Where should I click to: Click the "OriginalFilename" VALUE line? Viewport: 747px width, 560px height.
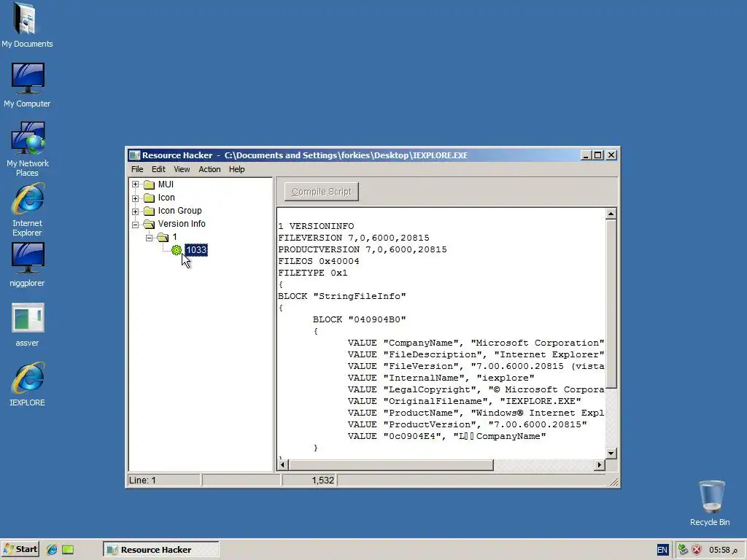click(x=465, y=401)
